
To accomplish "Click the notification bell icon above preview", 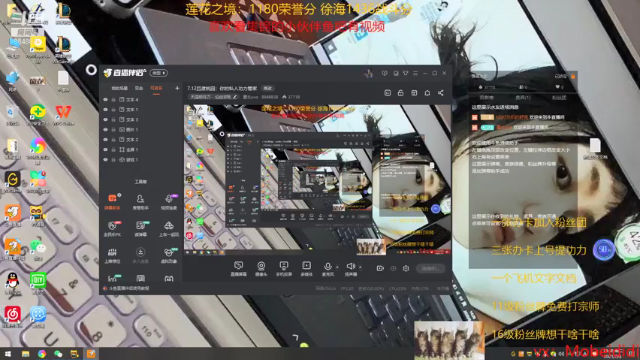I will click(427, 93).
